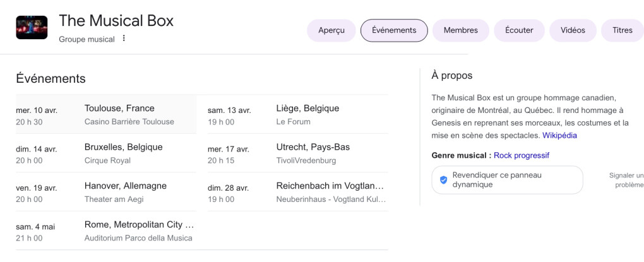Go to the Écouter tab
Viewport: 644px width, 262px height.
click(519, 30)
